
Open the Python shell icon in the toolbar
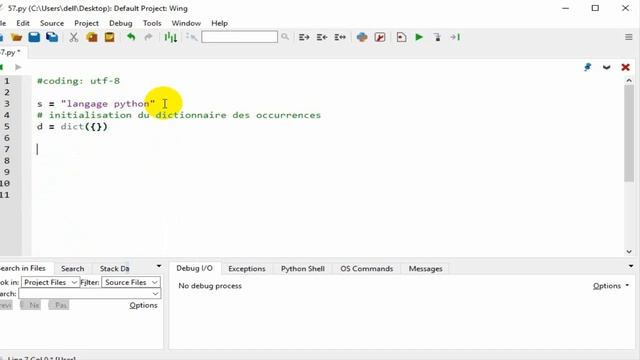(362, 37)
